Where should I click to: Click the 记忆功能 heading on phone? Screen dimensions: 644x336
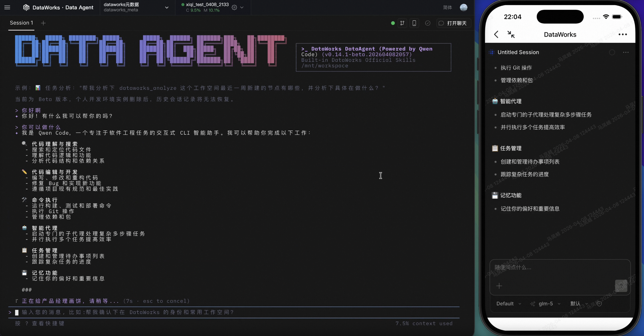pos(511,195)
